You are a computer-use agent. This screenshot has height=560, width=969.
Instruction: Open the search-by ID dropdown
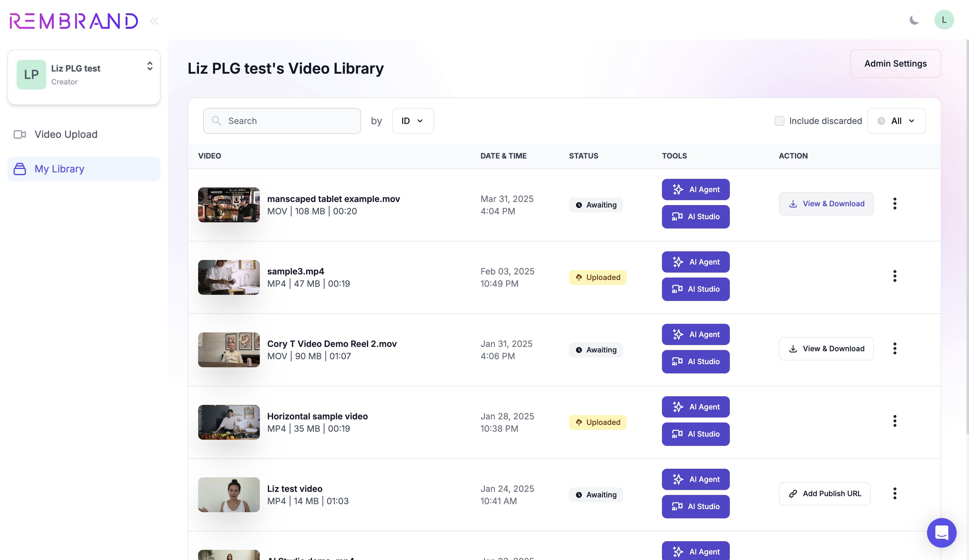pos(413,121)
